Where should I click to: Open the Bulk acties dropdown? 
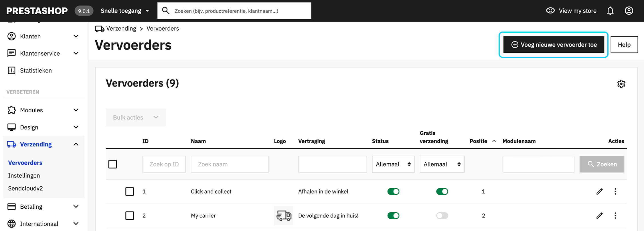point(136,117)
